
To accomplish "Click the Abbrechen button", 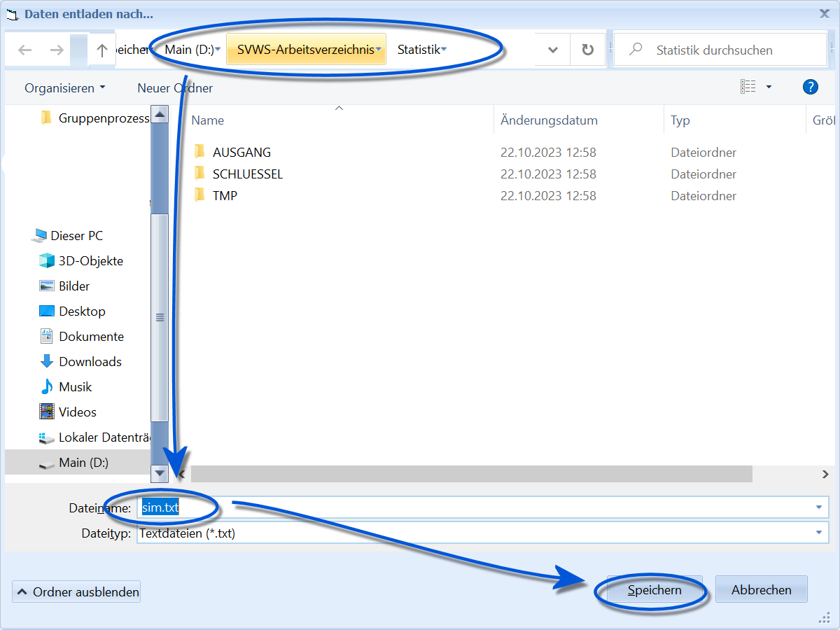I will coord(762,590).
